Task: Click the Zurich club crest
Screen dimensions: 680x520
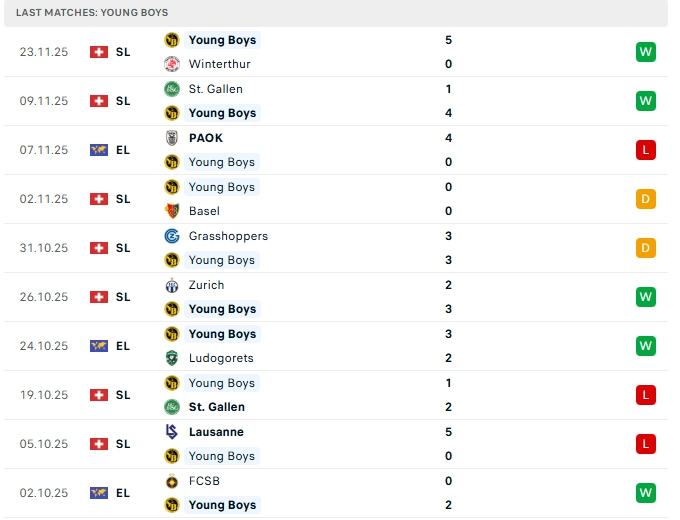Action: 171,285
